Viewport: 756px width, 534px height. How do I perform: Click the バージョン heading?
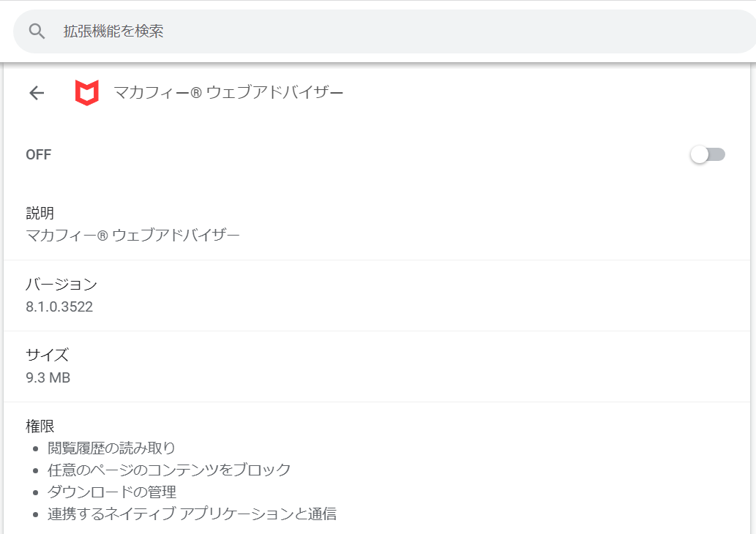click(x=61, y=285)
